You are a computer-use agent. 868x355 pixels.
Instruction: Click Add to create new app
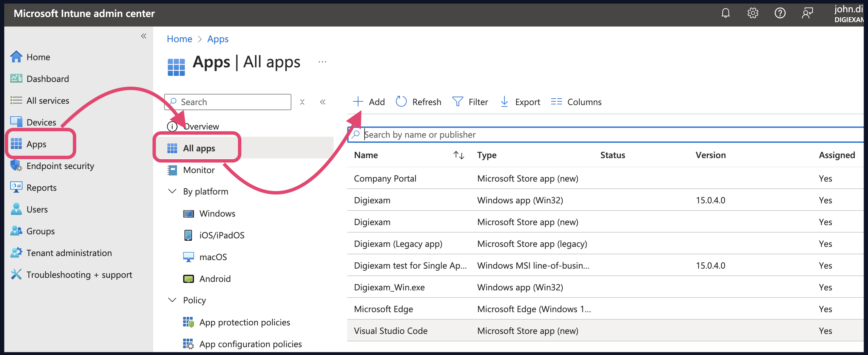click(369, 102)
